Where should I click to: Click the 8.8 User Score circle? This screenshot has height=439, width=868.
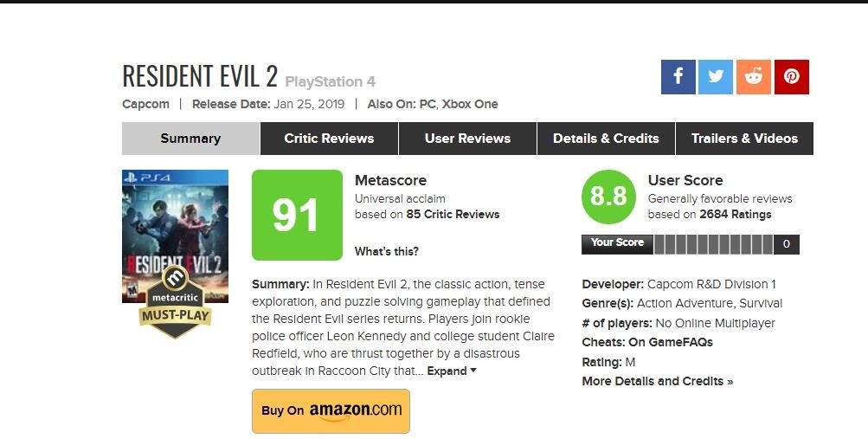click(608, 197)
